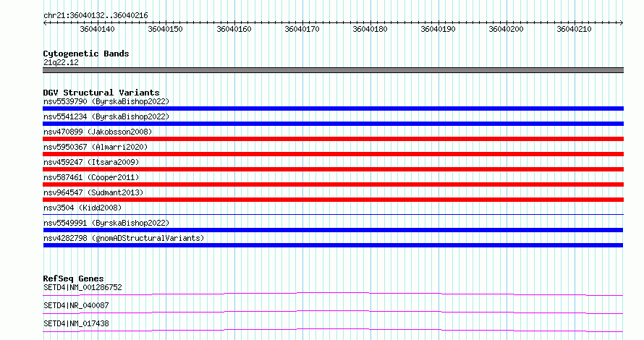Image resolution: width=644 pixels, height=340 pixels.
Task: Open variant nsv459247 (Itsara2009) label
Action: pos(91,162)
